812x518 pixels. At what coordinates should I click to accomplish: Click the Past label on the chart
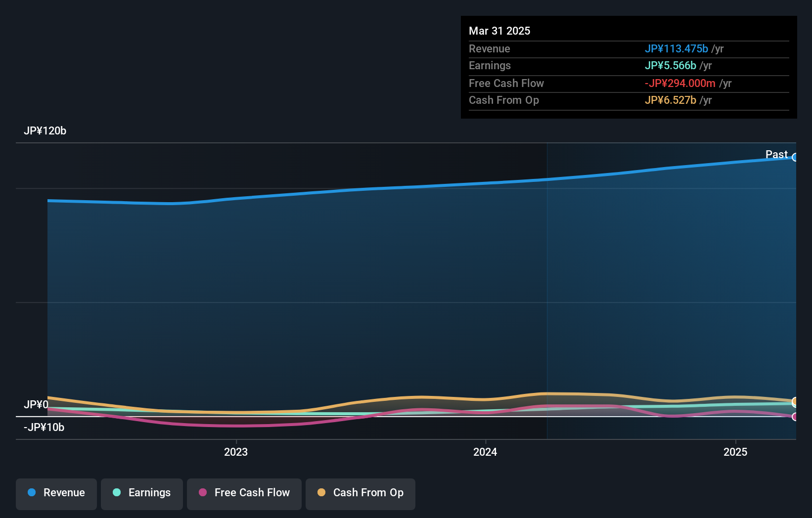[776, 154]
